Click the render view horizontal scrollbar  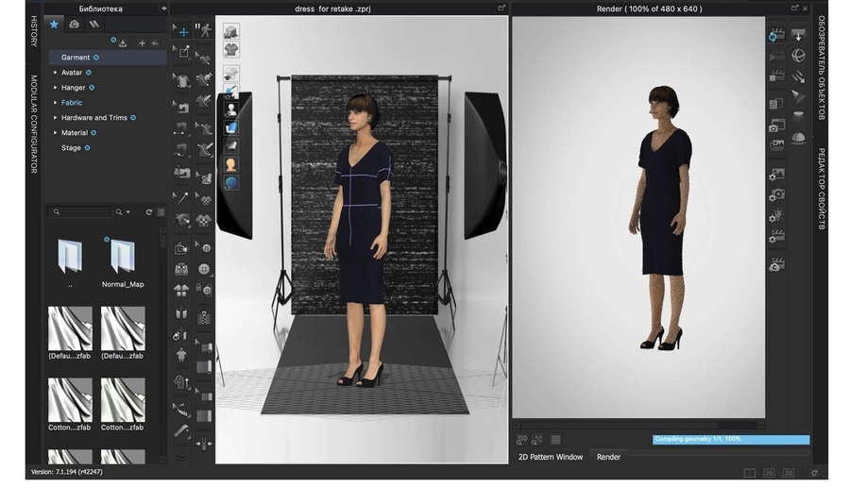638,426
